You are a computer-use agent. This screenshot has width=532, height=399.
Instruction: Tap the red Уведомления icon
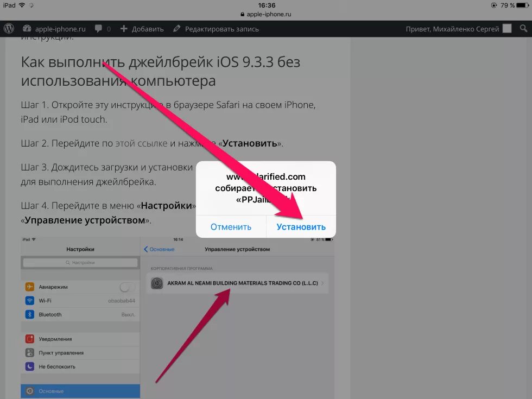click(x=29, y=339)
